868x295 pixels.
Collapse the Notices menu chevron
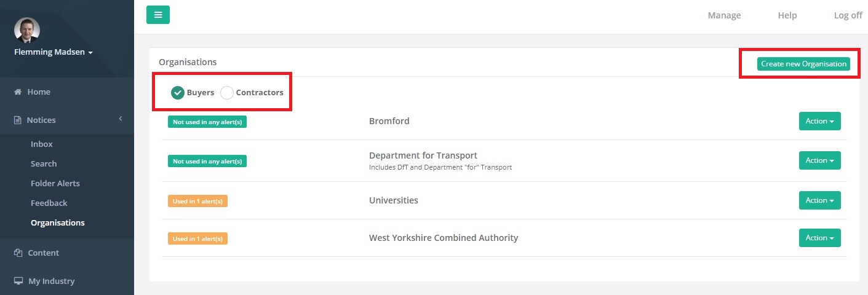[121, 119]
